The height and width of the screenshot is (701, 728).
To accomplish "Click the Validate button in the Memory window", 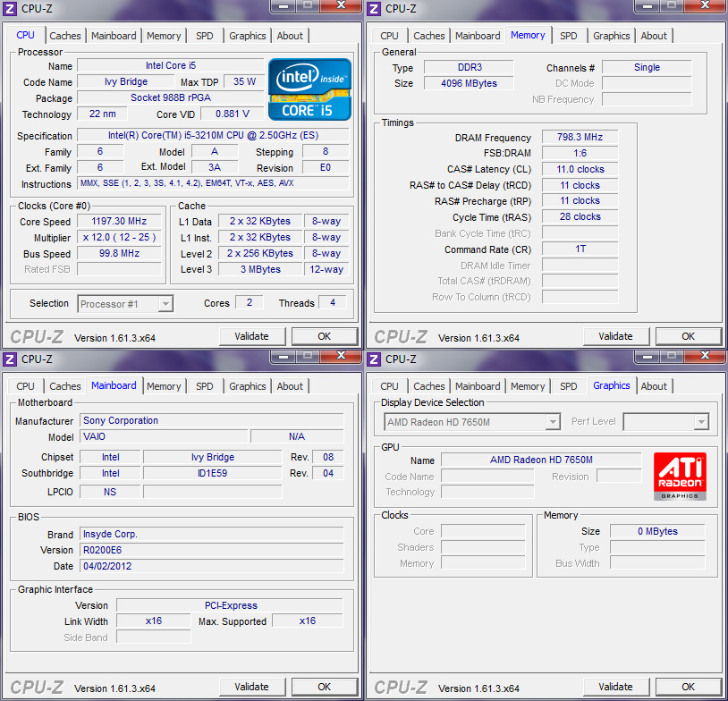I will coord(616,336).
